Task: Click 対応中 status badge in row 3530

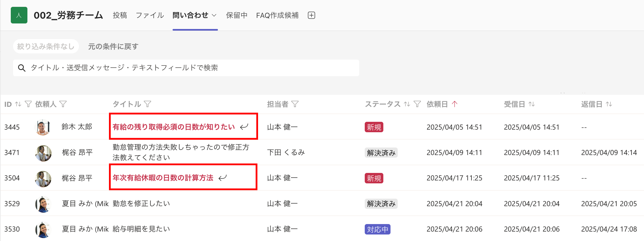Action: [x=377, y=229]
